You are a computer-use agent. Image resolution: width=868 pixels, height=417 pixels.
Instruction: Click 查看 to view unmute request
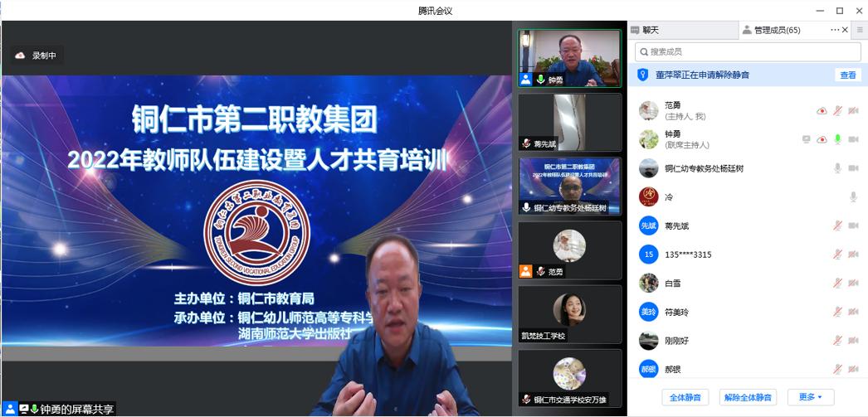[x=847, y=75]
